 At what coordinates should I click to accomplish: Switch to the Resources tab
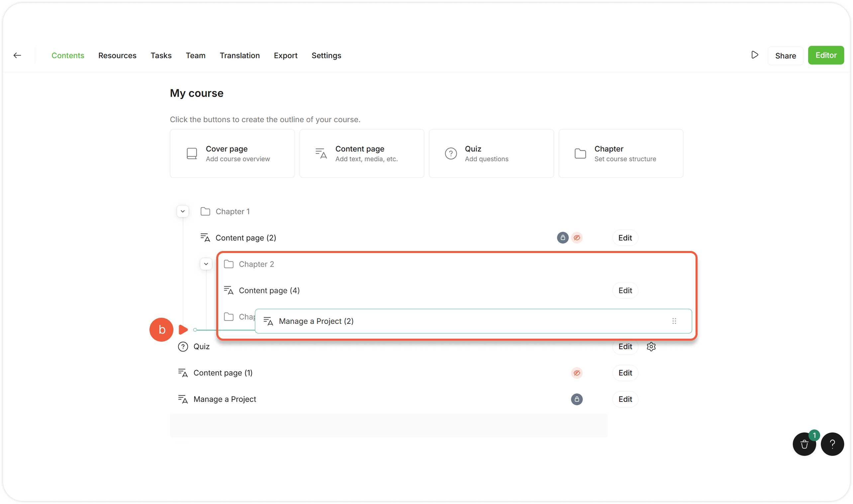(117, 55)
